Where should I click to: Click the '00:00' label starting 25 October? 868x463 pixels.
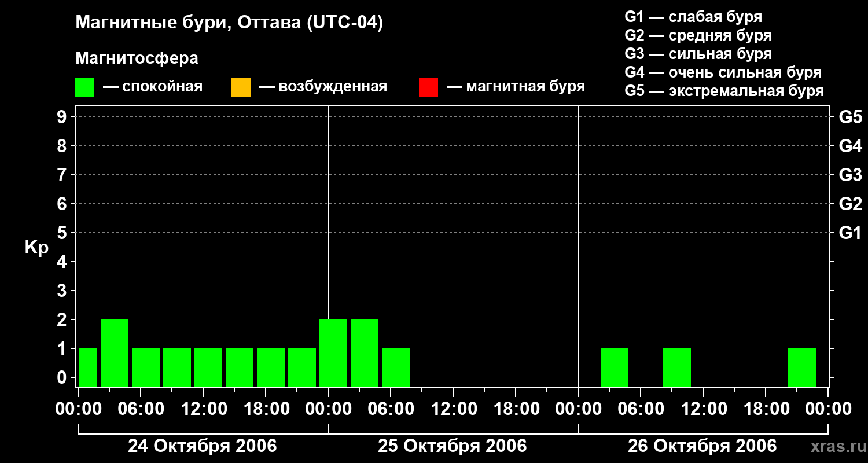pyautogui.click(x=328, y=409)
